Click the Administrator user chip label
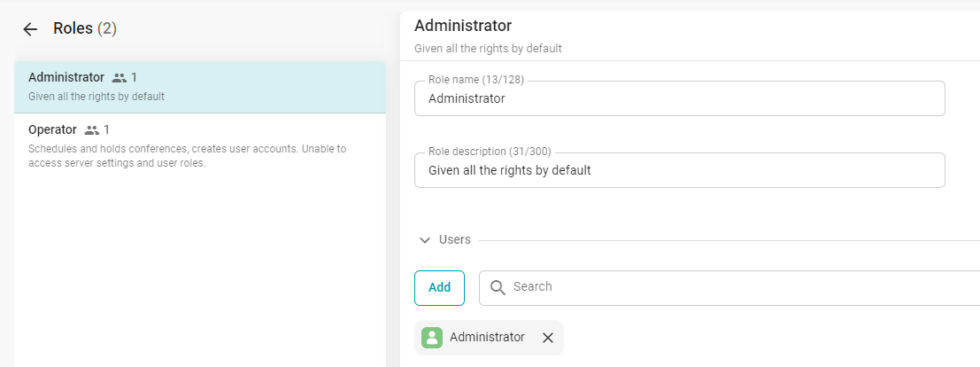This screenshot has height=367, width=980. pos(487,338)
